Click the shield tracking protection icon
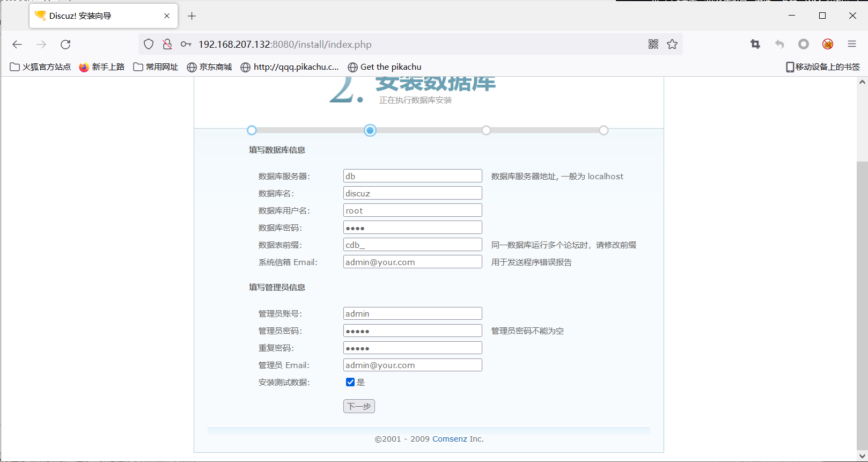The height and width of the screenshot is (462, 868). (x=149, y=45)
